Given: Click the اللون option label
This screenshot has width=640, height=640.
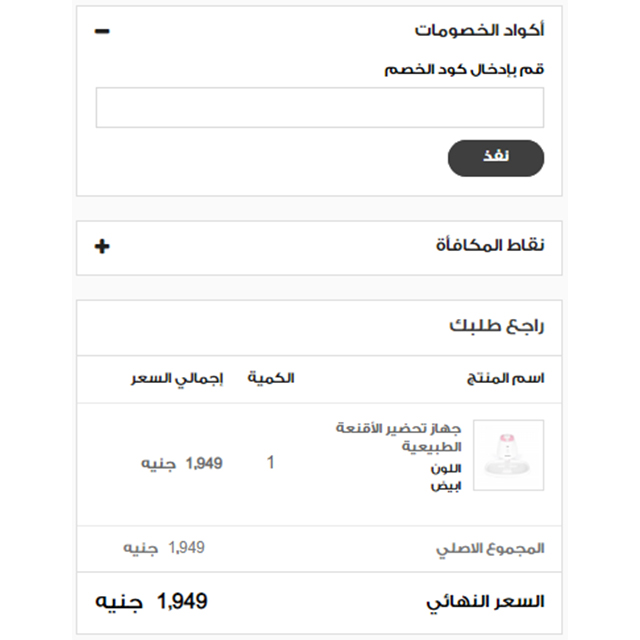Looking at the screenshot, I should click(x=446, y=468).
